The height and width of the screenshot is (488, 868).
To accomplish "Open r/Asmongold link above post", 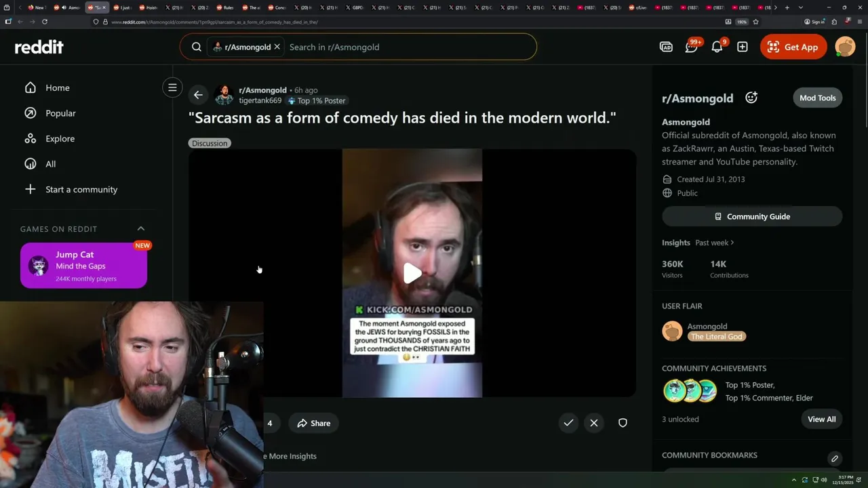I will 262,90.
